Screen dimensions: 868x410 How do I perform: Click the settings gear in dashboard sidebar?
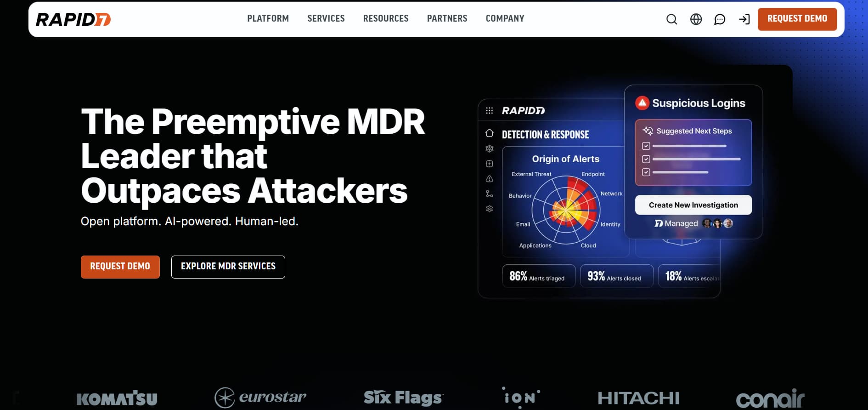pyautogui.click(x=490, y=209)
